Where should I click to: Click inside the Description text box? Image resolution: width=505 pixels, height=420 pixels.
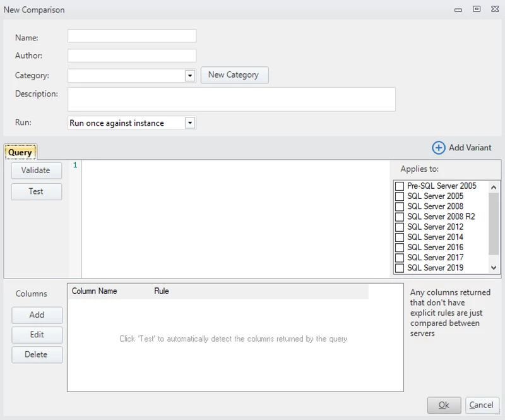231,99
